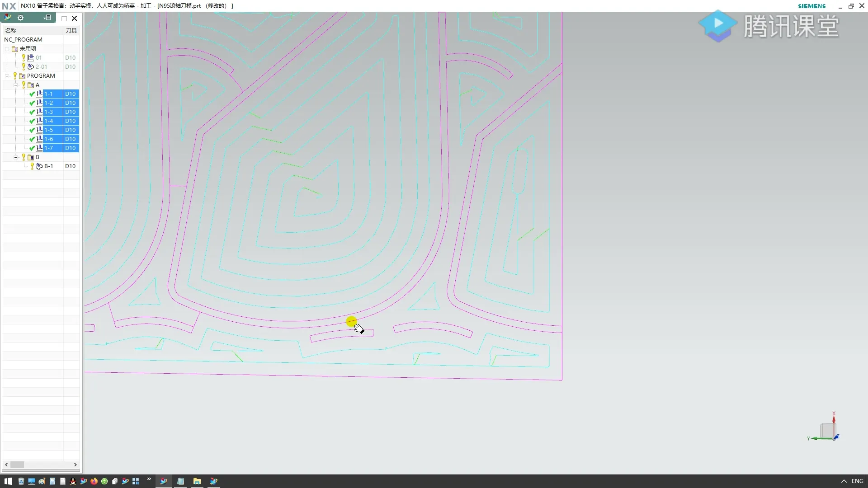The image size is (868, 488).
Task: Open the navigator view options dropdown
Action: (47, 18)
